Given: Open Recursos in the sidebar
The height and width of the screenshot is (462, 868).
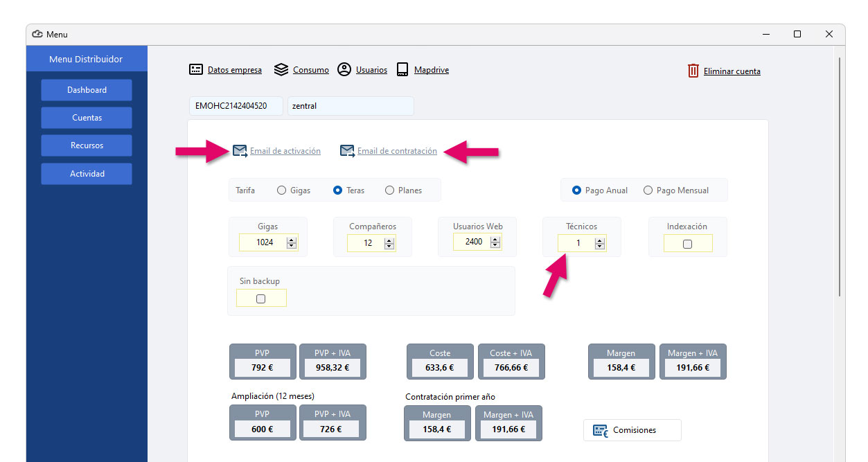Looking at the screenshot, I should (87, 145).
